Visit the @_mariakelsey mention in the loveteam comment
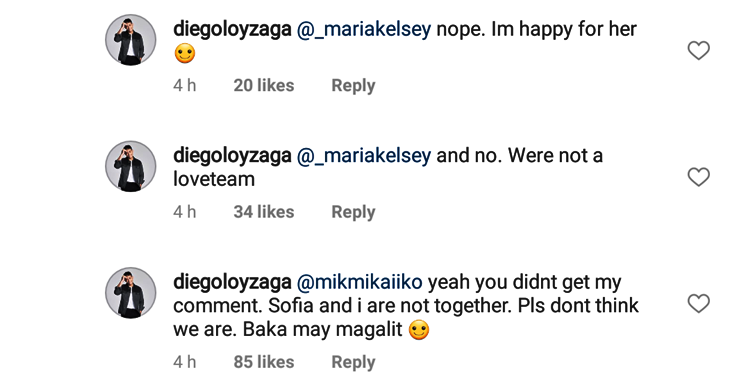 364,156
